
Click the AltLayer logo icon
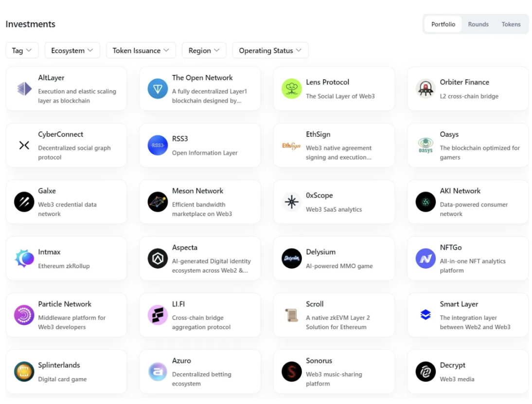[24, 89]
